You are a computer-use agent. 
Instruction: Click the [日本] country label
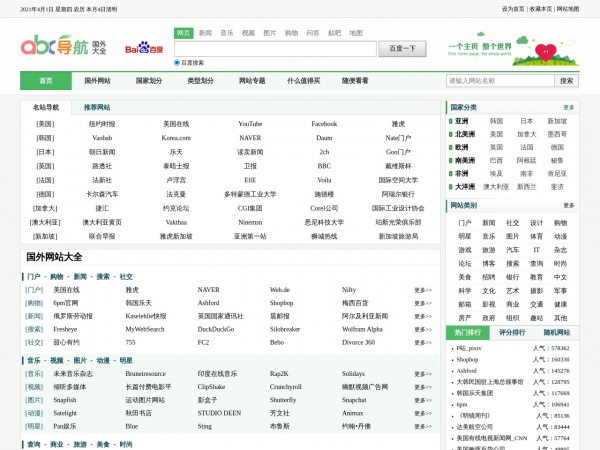point(45,152)
